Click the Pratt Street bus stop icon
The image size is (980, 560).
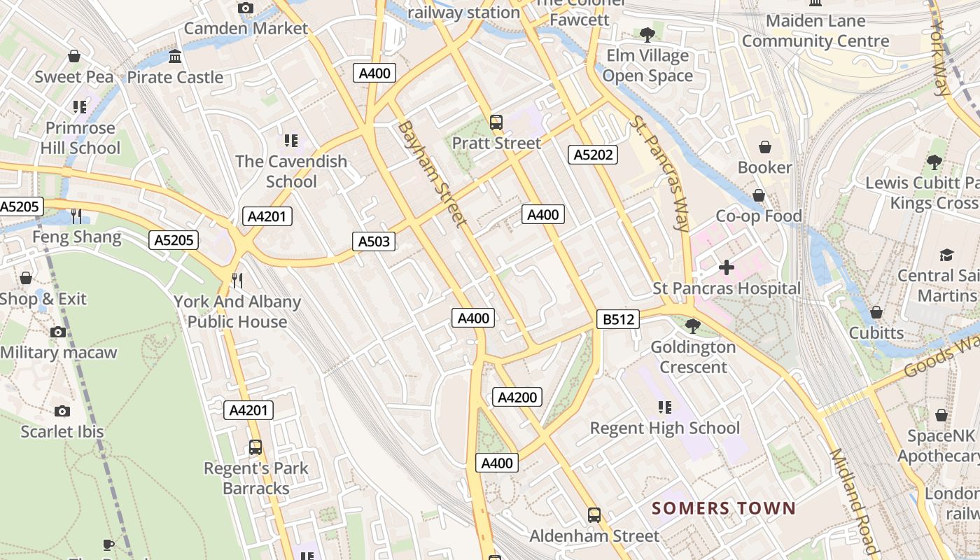click(x=496, y=122)
